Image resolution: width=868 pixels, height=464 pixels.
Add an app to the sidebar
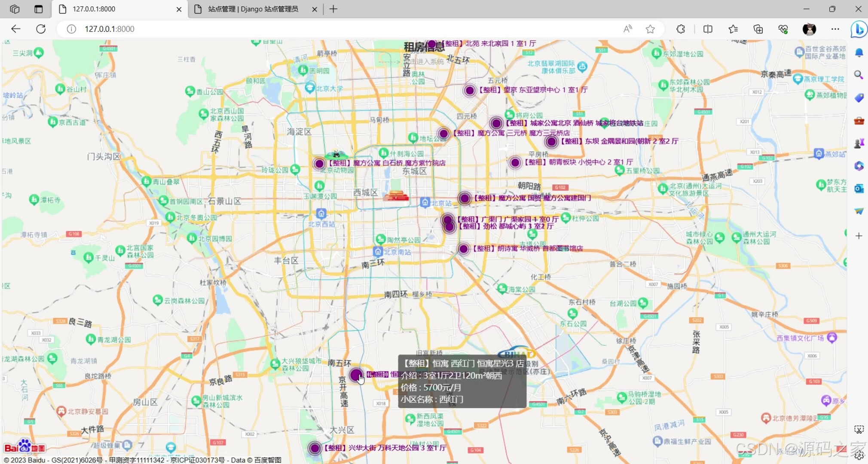coord(859,236)
